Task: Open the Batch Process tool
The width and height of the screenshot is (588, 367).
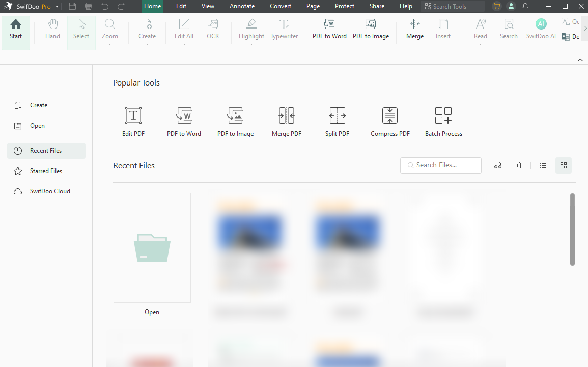Action: tap(443, 121)
